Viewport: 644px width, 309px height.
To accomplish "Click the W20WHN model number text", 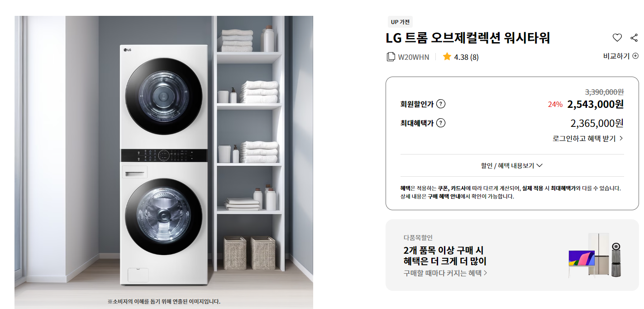I will [x=414, y=57].
